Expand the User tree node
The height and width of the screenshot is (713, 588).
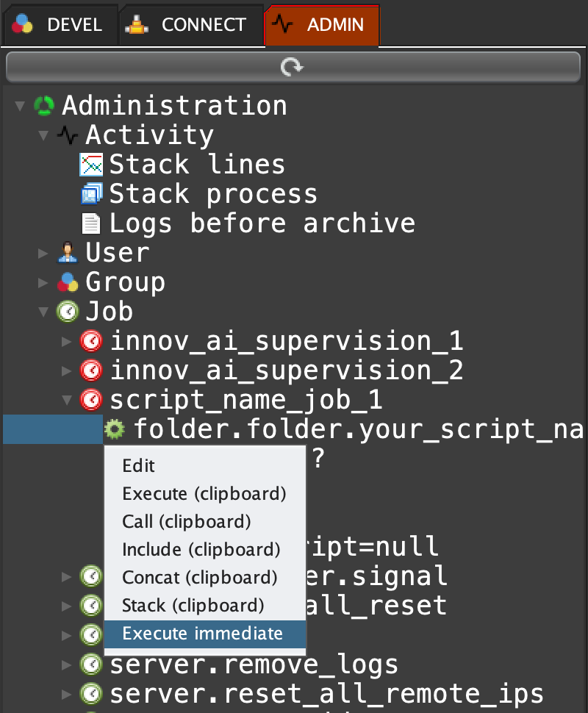pyautogui.click(x=43, y=253)
